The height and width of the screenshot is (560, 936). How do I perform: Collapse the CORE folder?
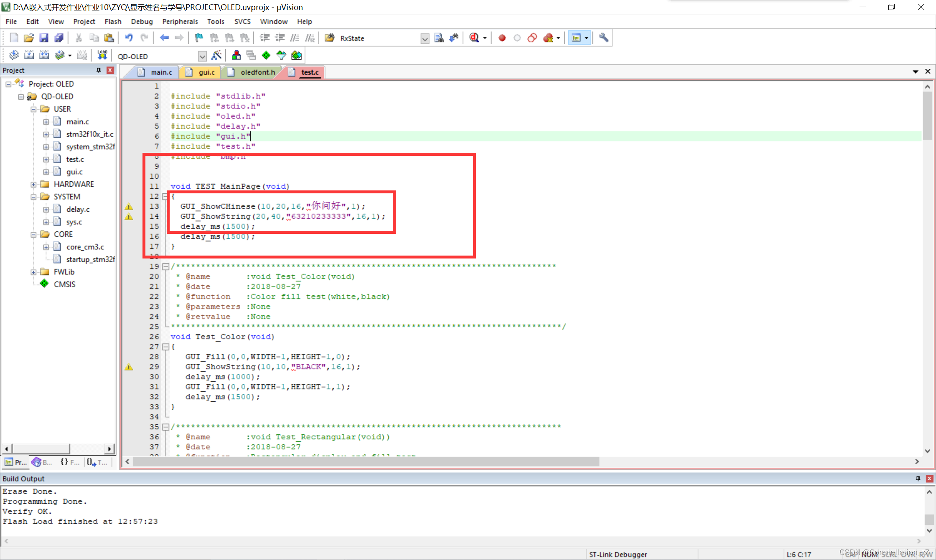point(33,234)
